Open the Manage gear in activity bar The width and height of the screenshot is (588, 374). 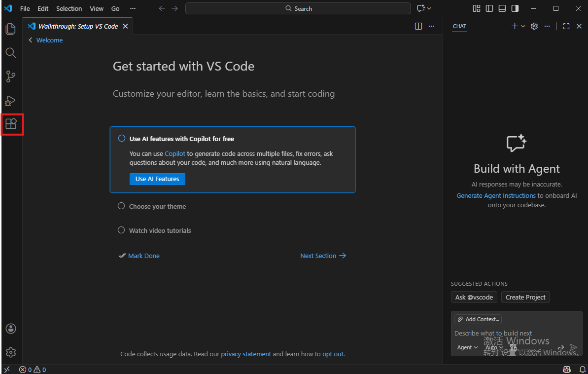coord(11,352)
